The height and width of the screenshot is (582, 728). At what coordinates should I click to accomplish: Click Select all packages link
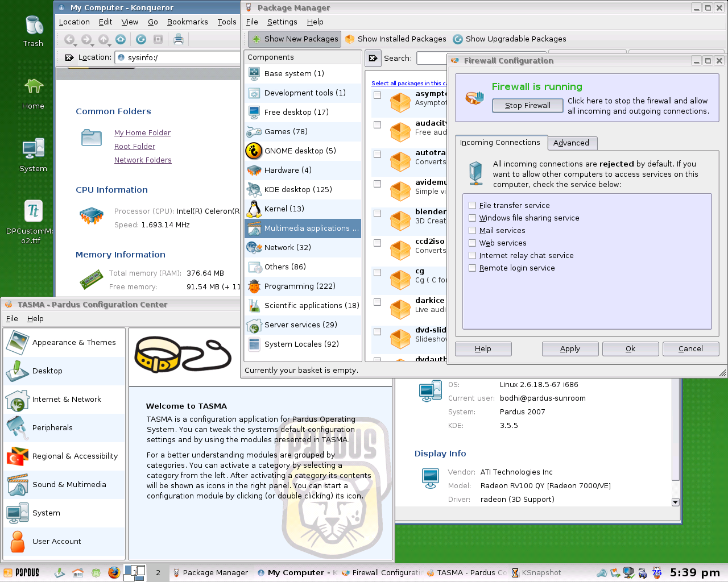[x=408, y=84]
